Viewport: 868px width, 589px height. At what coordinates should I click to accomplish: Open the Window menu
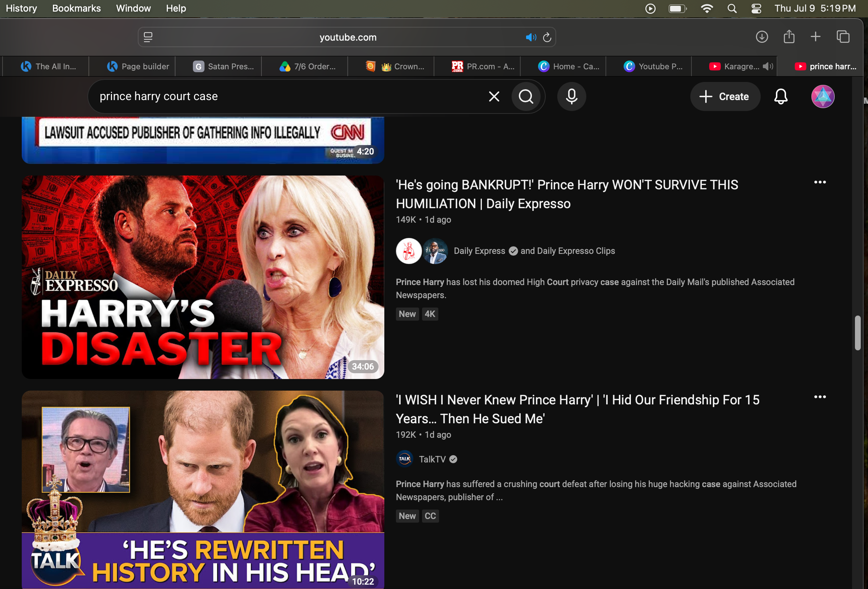[133, 8]
